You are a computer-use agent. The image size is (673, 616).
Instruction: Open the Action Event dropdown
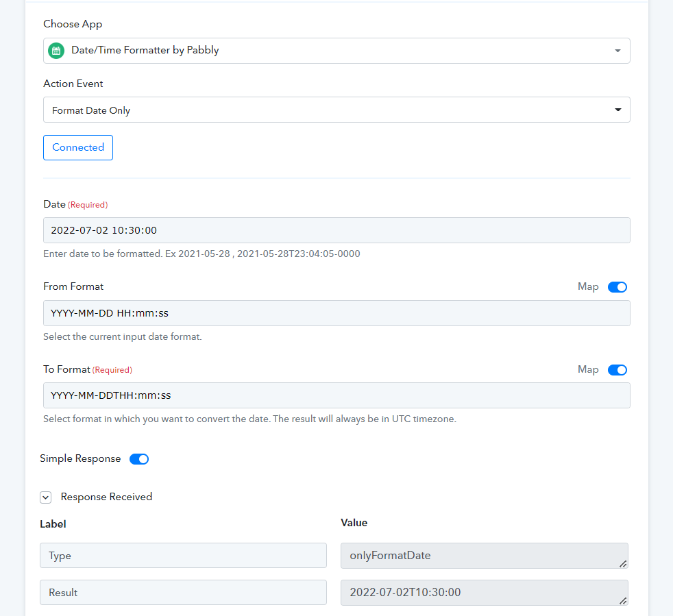tap(336, 110)
